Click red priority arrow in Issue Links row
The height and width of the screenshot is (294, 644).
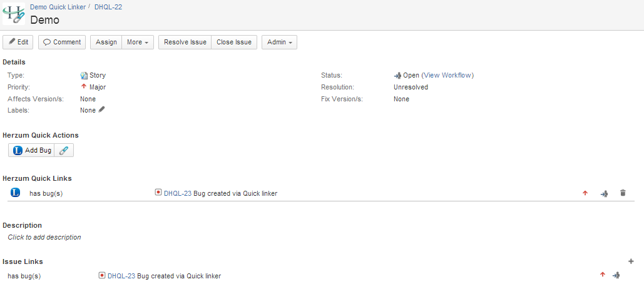tap(603, 275)
